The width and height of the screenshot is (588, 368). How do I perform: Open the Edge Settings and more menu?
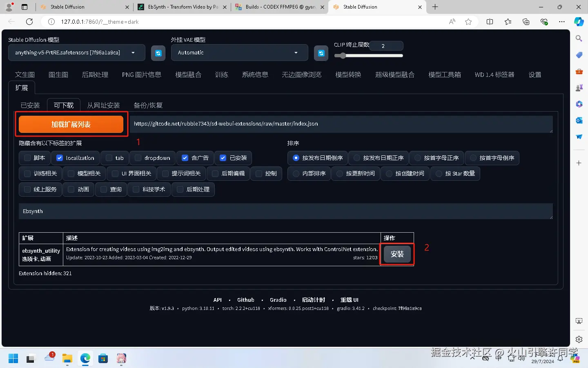(562, 22)
